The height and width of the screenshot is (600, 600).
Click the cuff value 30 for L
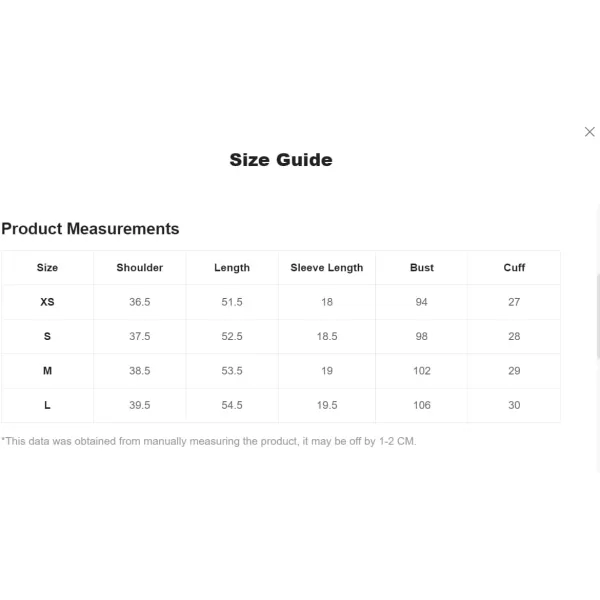pyautogui.click(x=514, y=405)
